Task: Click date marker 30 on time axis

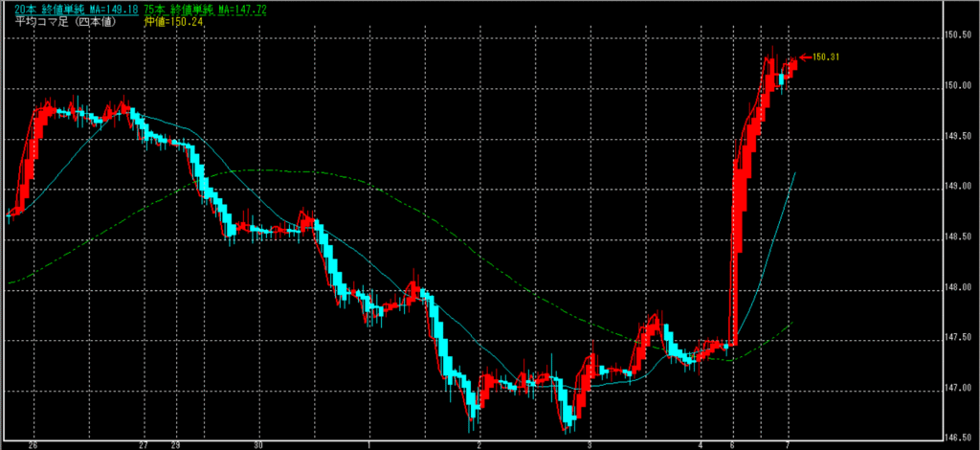Action: click(x=258, y=445)
